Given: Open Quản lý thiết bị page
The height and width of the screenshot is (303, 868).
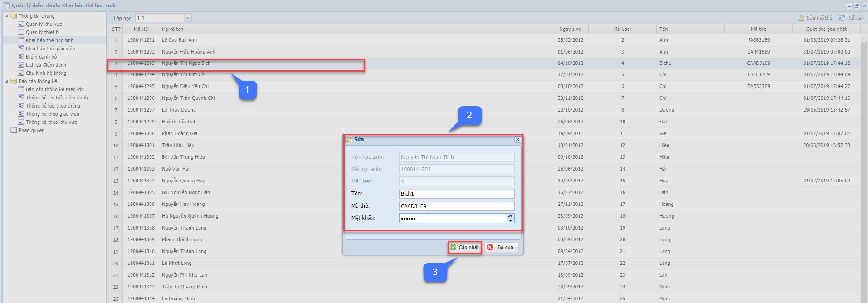Looking at the screenshot, I should (43, 32).
